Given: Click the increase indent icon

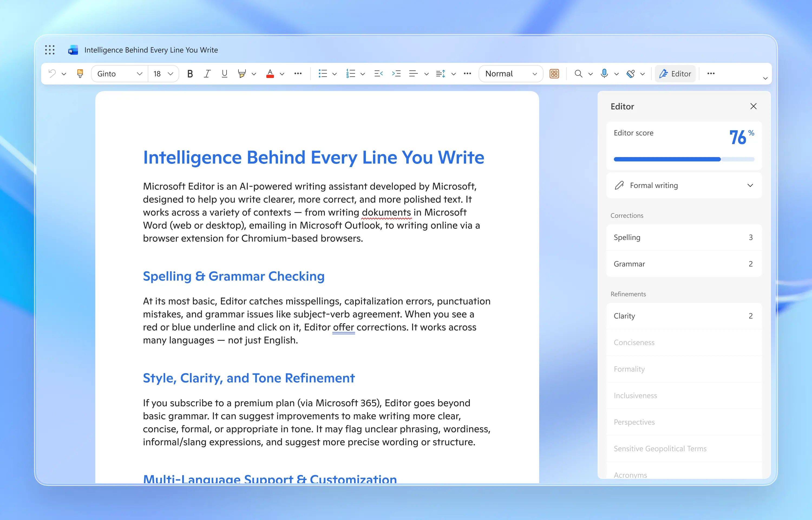Looking at the screenshot, I should coord(396,74).
